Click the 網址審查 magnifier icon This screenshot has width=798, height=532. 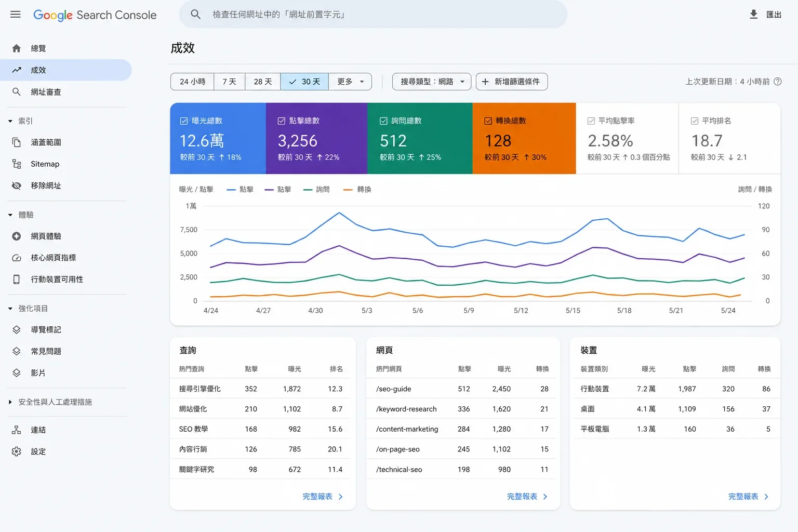[17, 92]
